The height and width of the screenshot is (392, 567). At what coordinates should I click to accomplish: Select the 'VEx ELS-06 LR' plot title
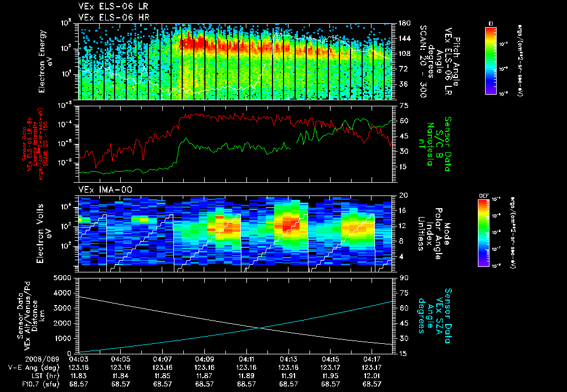[113, 7]
